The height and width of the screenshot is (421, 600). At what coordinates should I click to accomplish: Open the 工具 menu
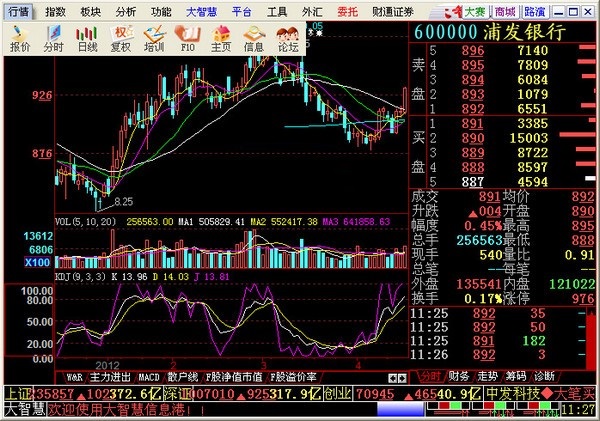click(x=277, y=12)
